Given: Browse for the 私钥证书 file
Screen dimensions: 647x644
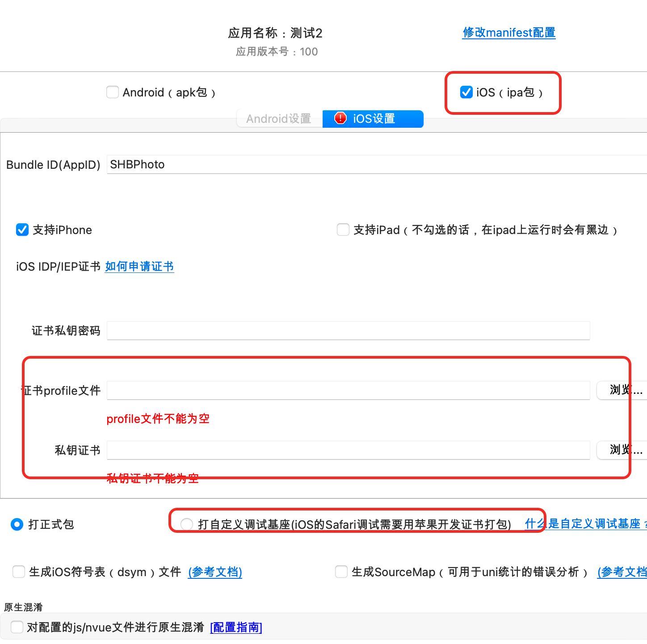Looking at the screenshot, I should pyautogui.click(x=623, y=450).
